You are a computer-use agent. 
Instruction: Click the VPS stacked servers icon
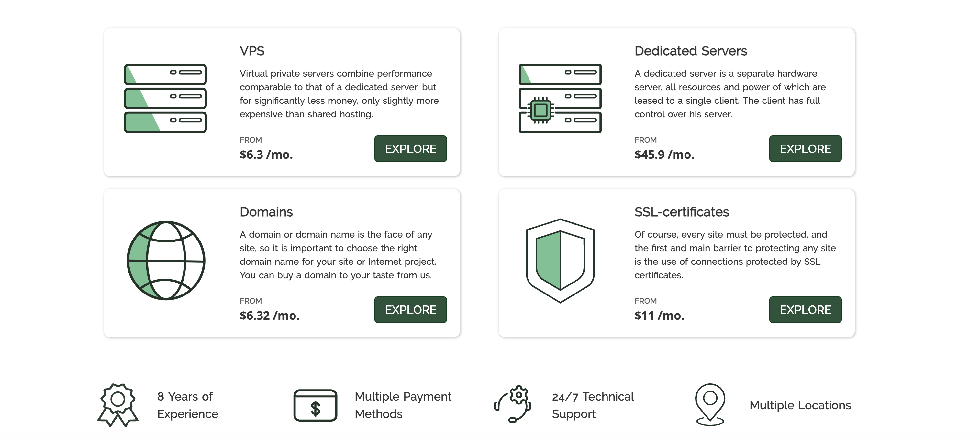click(165, 98)
